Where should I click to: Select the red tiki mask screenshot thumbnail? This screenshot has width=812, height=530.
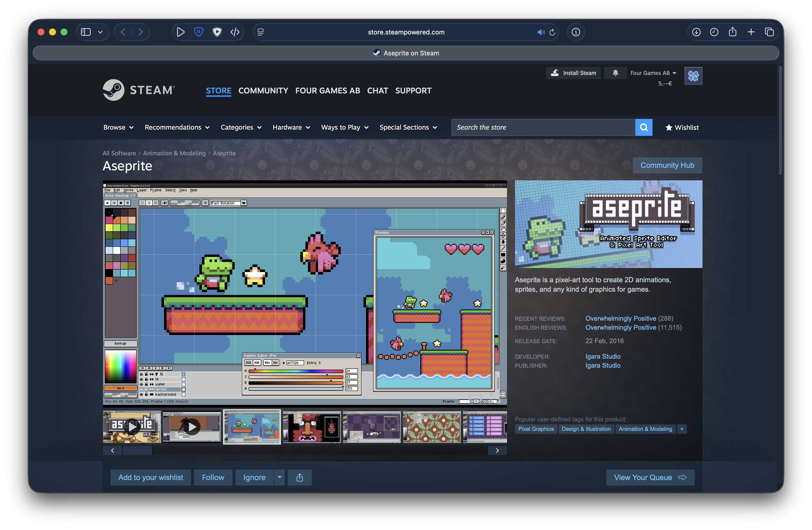312,427
